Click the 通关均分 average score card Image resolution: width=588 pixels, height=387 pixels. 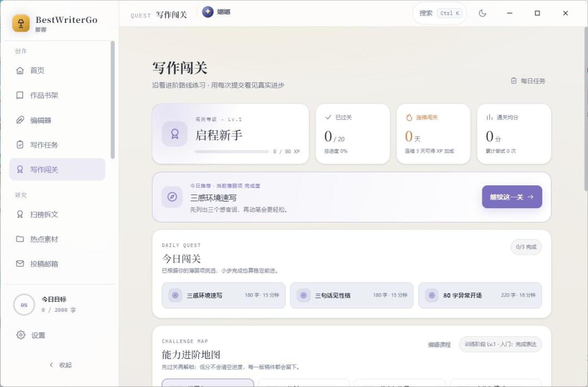(x=514, y=134)
